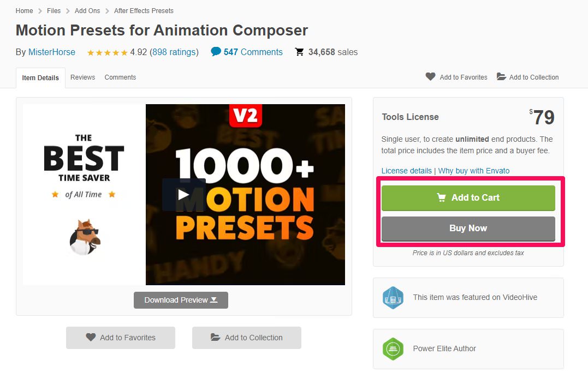This screenshot has height=379, width=588.
Task: Click the sales shopping cart icon
Action: coord(299,52)
